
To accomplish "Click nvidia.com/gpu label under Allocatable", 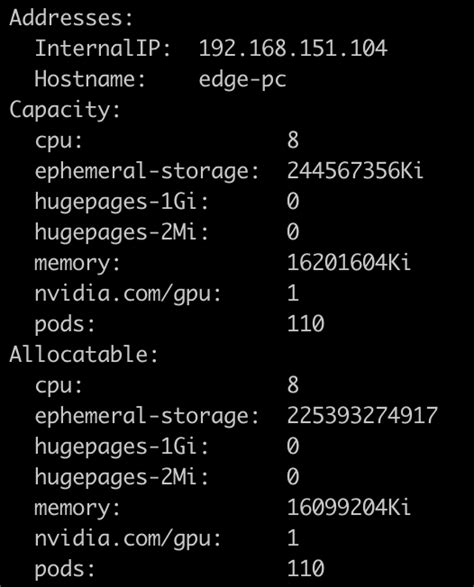I will 128,539.
